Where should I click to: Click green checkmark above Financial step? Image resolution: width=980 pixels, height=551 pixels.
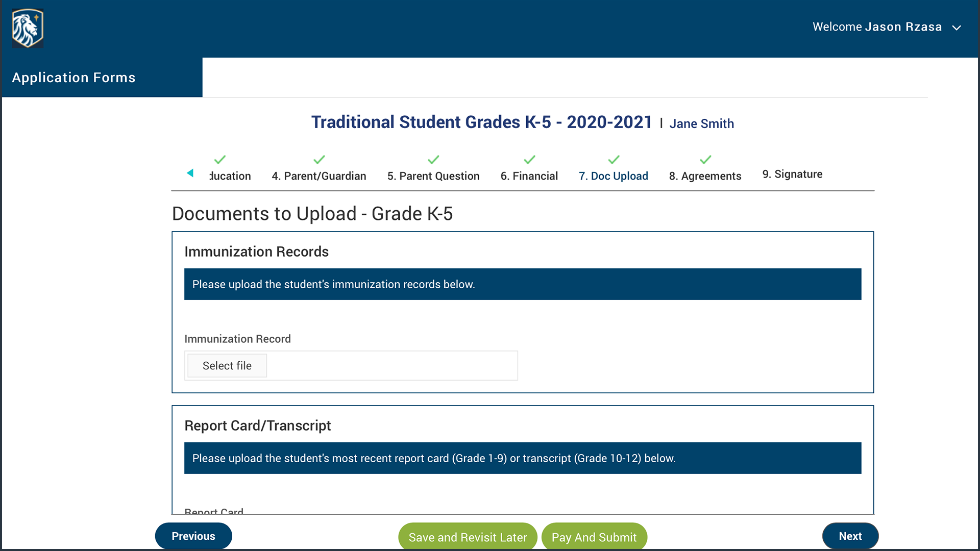pyautogui.click(x=529, y=160)
